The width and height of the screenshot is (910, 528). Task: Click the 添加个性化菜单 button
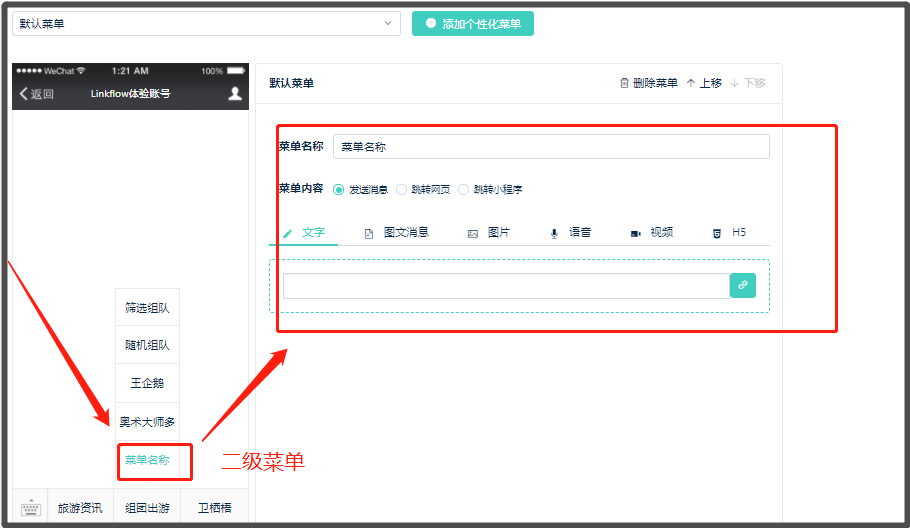(x=472, y=24)
